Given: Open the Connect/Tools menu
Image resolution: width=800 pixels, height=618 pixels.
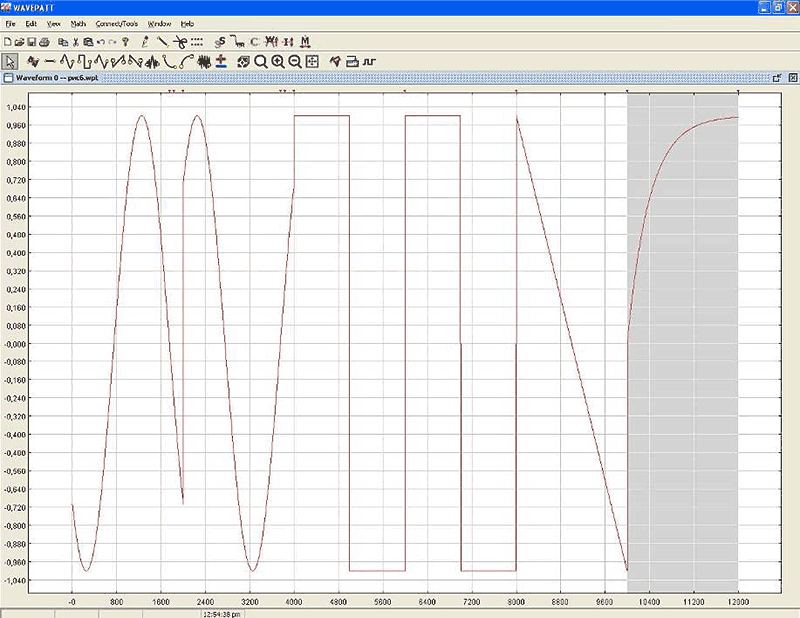Looking at the screenshot, I should pyautogui.click(x=116, y=23).
